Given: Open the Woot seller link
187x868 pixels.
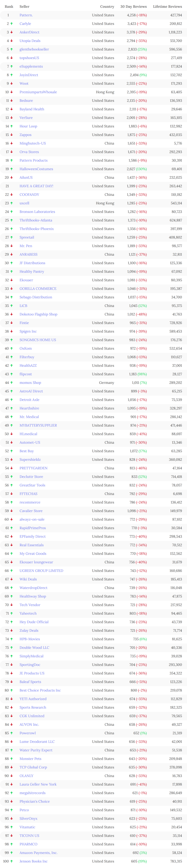Looking at the screenshot, I should tap(24, 84).
